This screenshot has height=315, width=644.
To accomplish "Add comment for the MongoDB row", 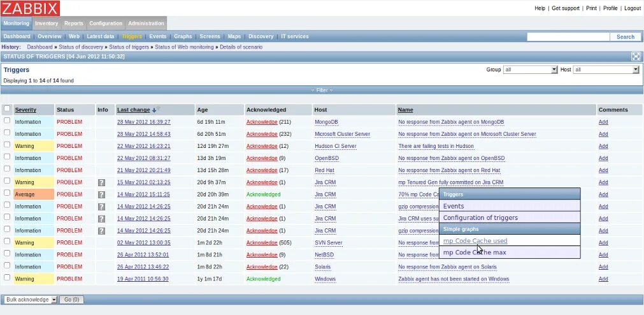I will 603,122.
